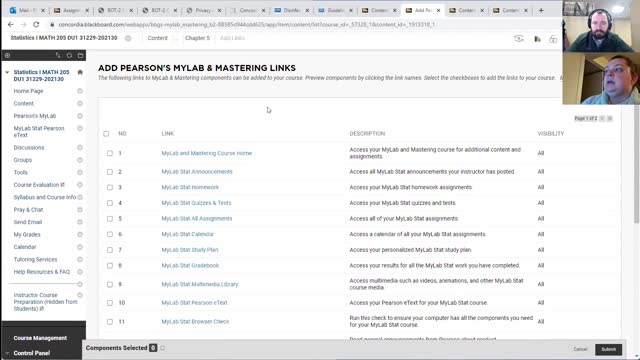Tick checkbox for MyLab Stat Study Plan

click(x=110, y=250)
